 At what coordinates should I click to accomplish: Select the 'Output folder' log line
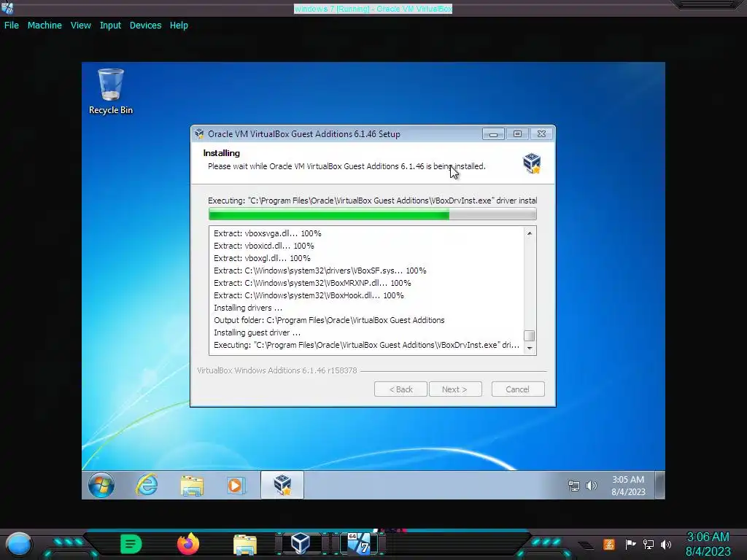click(x=329, y=320)
